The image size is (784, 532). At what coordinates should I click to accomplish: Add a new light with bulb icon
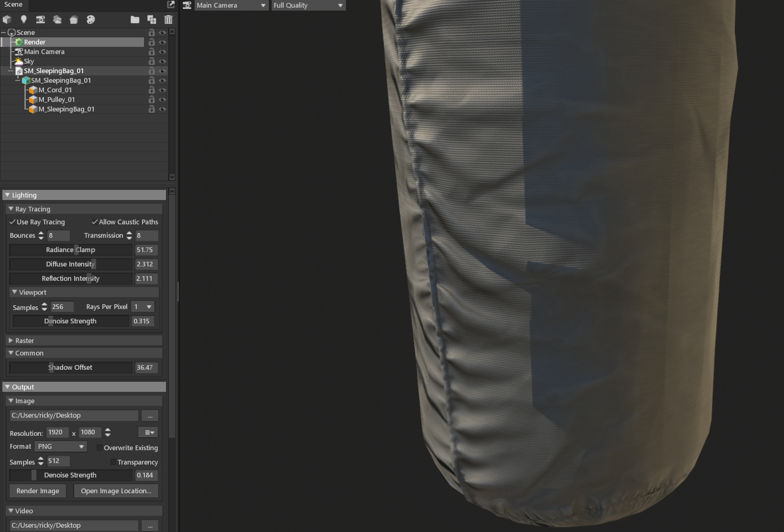(x=23, y=20)
